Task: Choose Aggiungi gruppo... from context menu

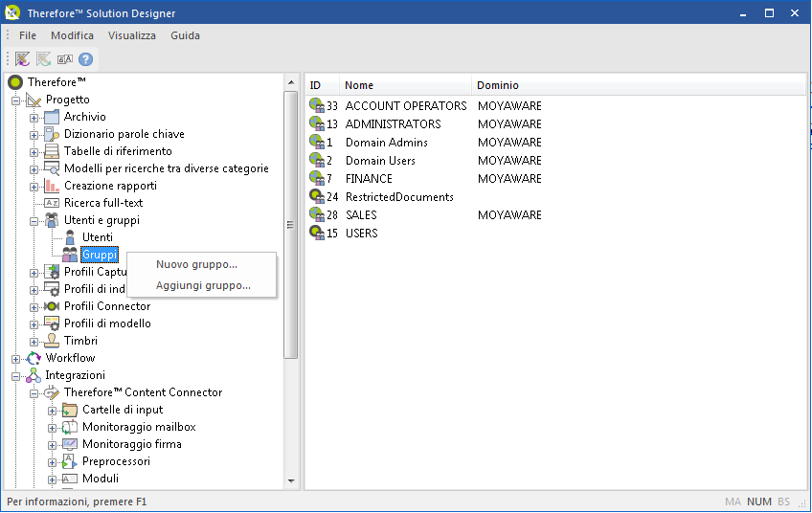Action: point(201,285)
